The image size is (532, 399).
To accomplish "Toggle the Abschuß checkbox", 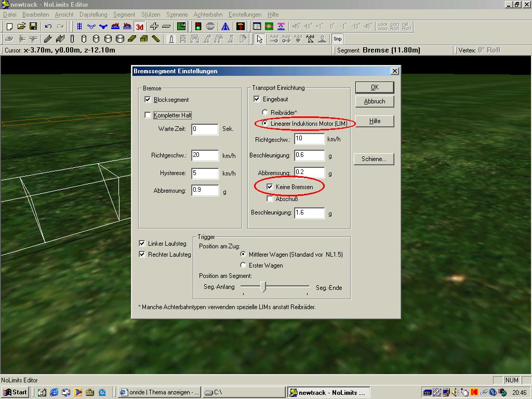I will pyautogui.click(x=270, y=198).
